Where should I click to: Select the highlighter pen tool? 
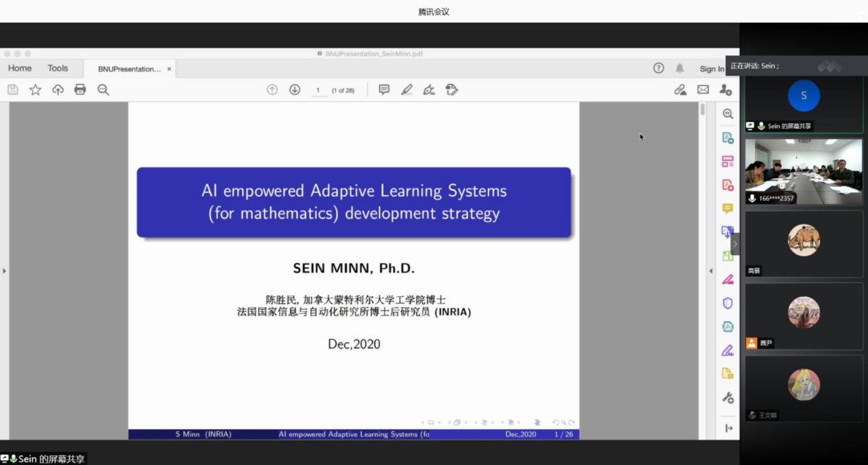click(x=406, y=89)
